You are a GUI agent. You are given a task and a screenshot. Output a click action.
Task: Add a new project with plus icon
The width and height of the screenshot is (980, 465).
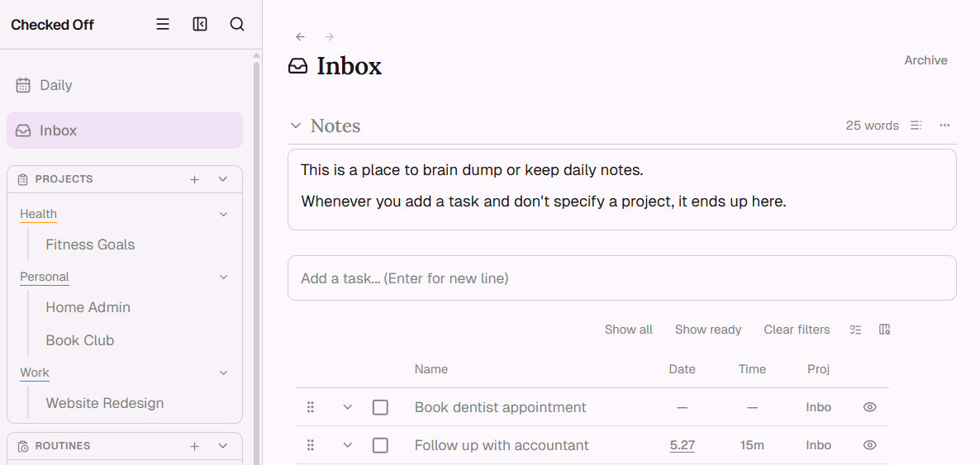194,179
